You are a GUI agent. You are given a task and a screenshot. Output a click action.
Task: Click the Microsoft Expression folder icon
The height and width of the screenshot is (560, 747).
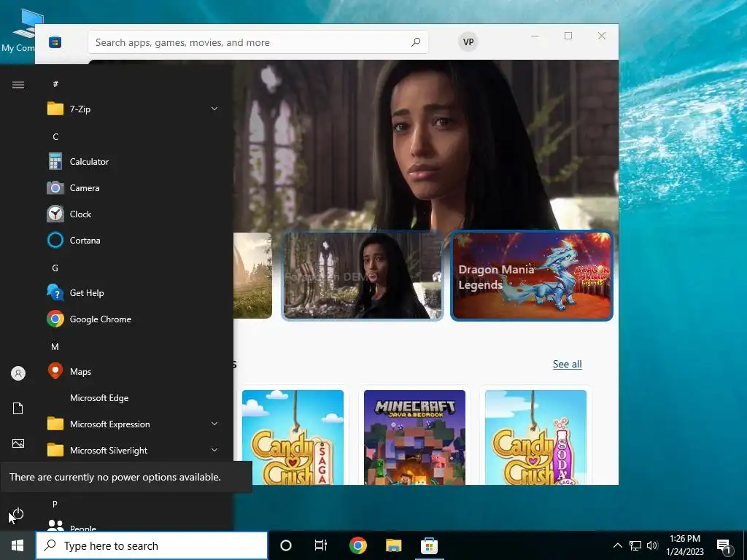point(55,424)
